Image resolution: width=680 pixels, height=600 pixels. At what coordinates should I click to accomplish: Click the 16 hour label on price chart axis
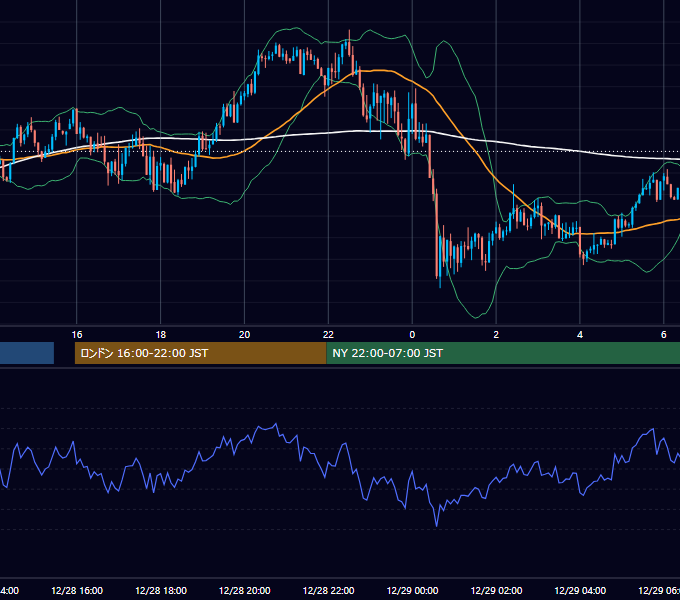[x=77, y=335]
